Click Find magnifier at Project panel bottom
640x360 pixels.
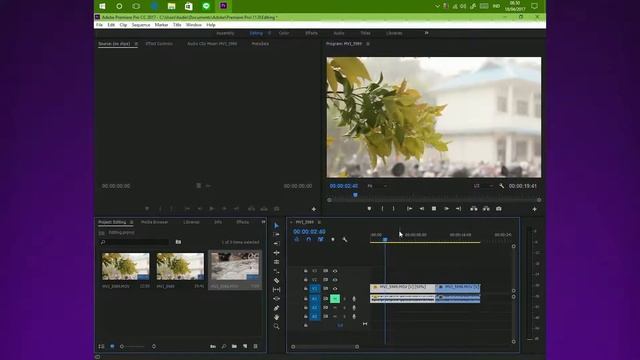pyautogui.click(x=224, y=346)
